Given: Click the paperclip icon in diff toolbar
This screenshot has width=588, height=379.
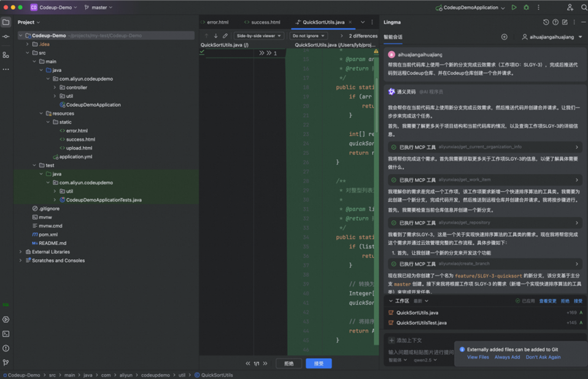Looking at the screenshot, I should (x=225, y=36).
